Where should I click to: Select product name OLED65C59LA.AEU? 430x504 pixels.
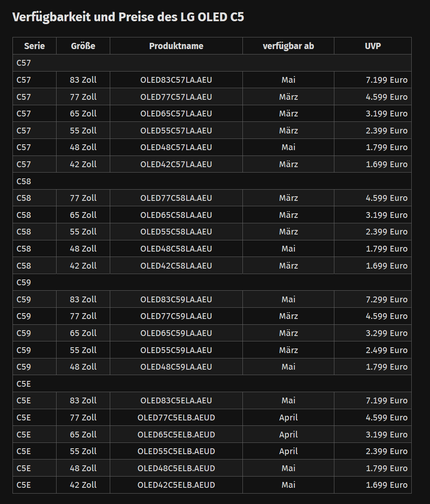176,333
